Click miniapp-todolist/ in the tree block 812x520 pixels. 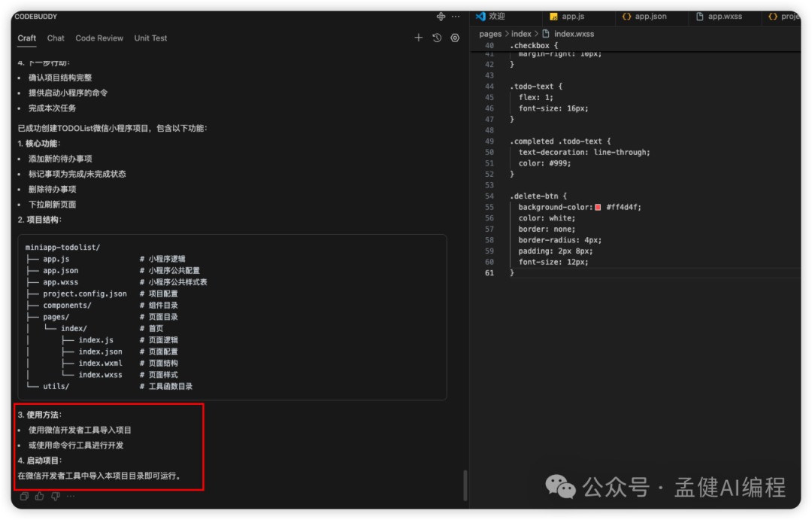(x=62, y=248)
